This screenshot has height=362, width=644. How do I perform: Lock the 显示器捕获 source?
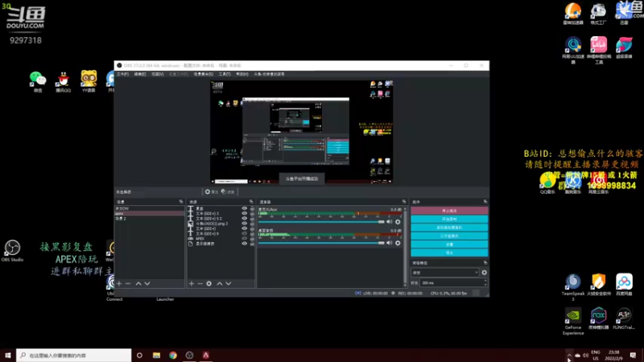click(252, 244)
